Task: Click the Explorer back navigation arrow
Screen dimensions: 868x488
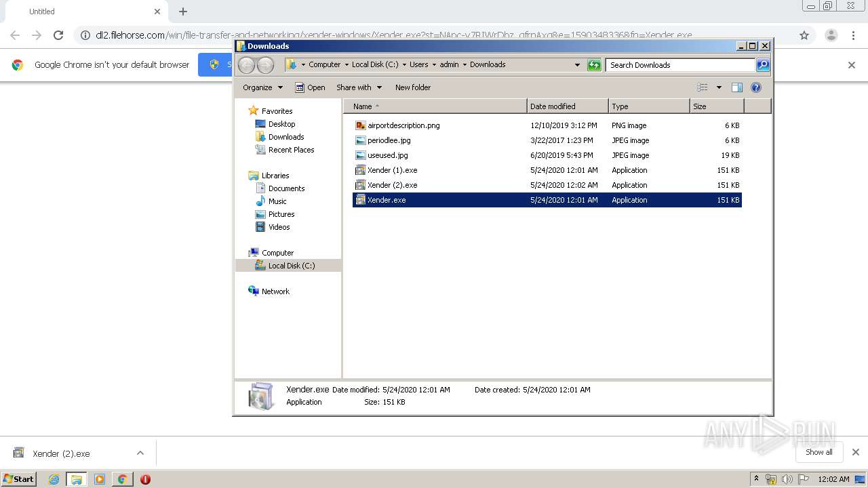Action: [x=246, y=65]
